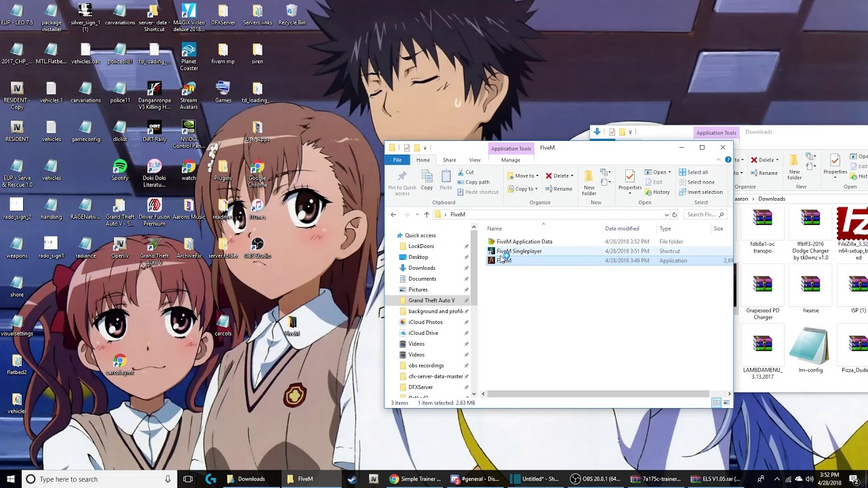Switch to the large icons view toggle

(726, 403)
